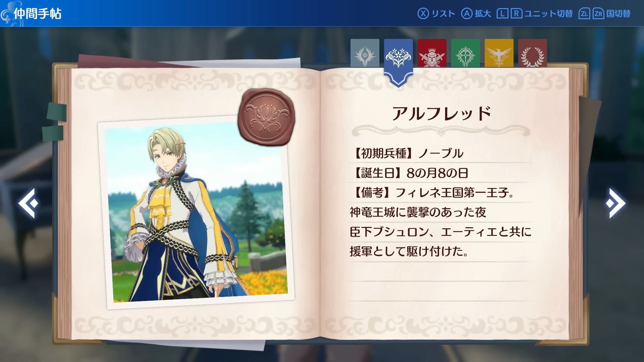Click the ZL trigger icon

coord(584,13)
